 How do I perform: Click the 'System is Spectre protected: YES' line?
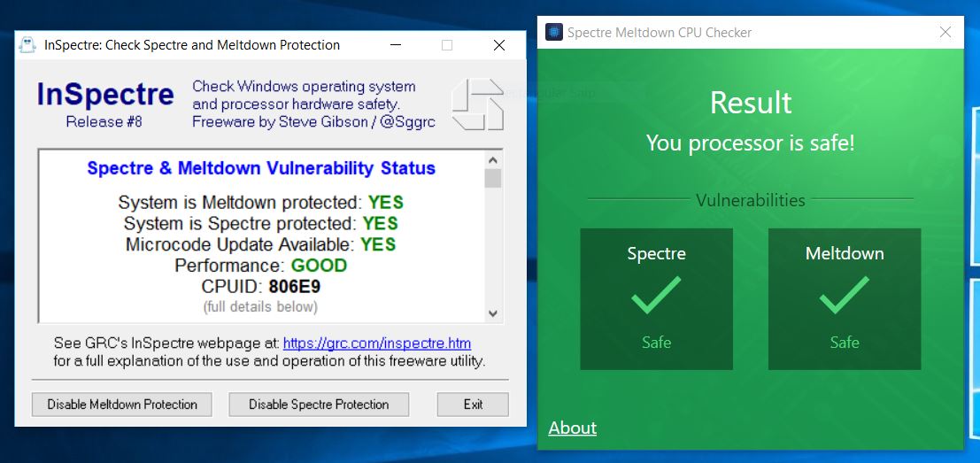(260, 223)
